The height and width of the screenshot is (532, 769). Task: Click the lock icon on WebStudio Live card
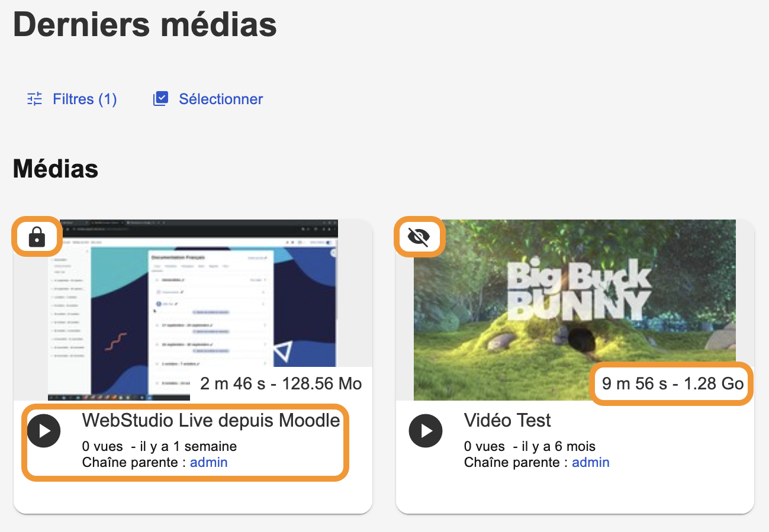pyautogui.click(x=37, y=238)
